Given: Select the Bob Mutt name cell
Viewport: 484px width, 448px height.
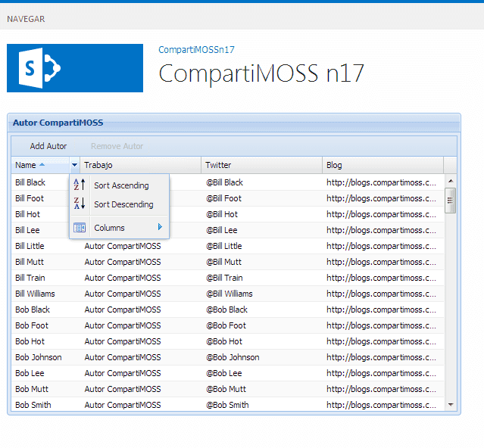Looking at the screenshot, I should 45,389.
